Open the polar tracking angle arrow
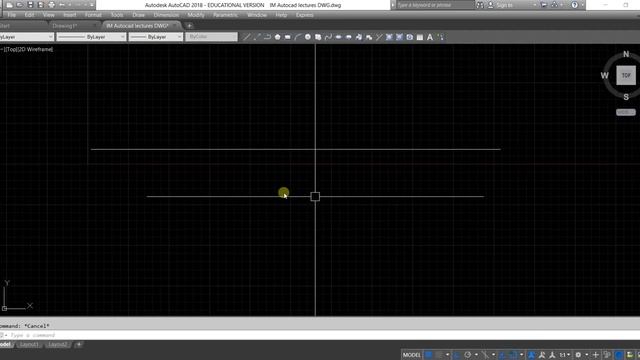Image resolution: width=640 pixels, height=360 pixels. pos(476,355)
